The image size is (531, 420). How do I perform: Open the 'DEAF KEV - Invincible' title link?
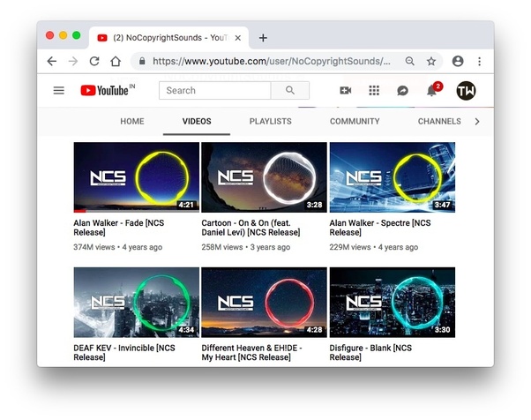point(124,353)
